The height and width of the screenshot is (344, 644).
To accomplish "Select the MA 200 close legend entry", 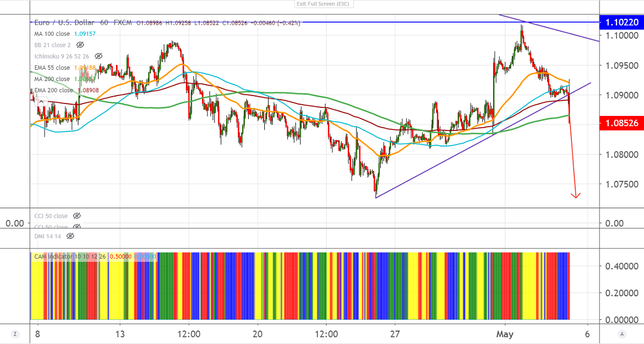I will point(52,79).
